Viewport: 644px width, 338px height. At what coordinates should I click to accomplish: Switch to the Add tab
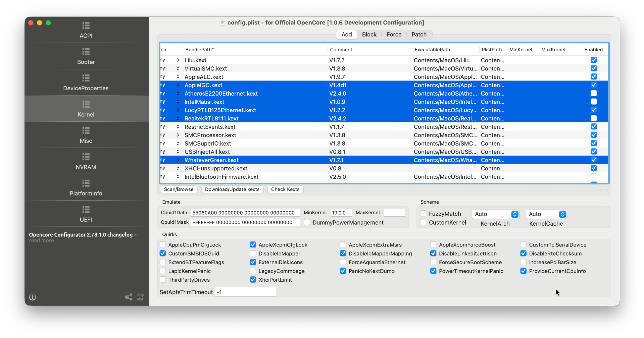point(347,35)
